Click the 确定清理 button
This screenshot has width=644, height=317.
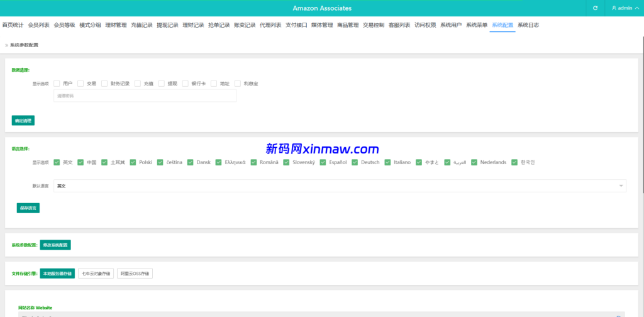point(23,121)
